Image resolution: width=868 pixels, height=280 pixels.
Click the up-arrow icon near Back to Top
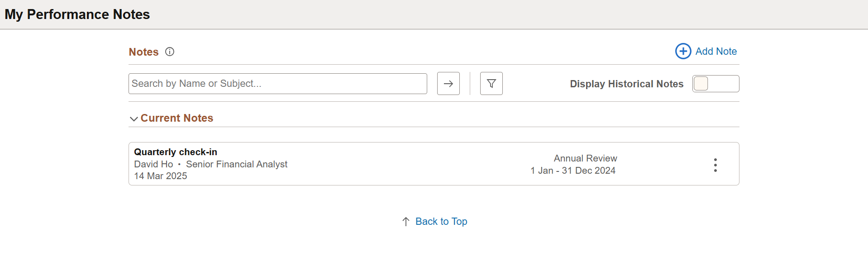pyautogui.click(x=406, y=222)
